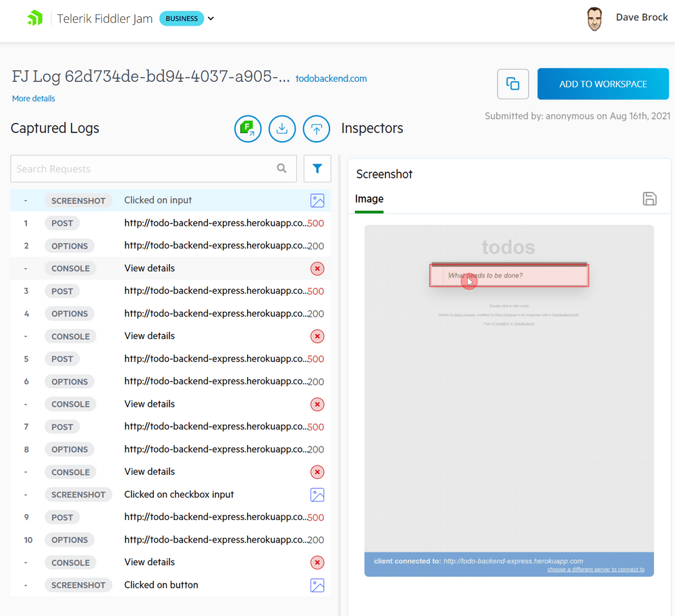Click the todos screenshot preview image

(x=509, y=401)
